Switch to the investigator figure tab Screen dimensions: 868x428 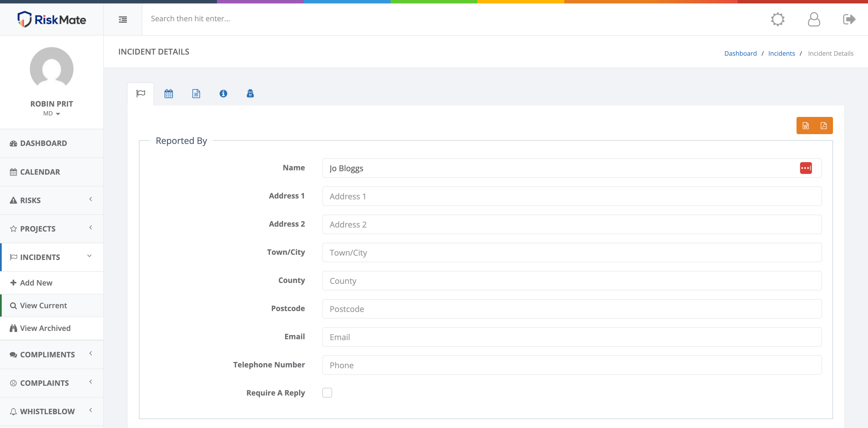[250, 93]
